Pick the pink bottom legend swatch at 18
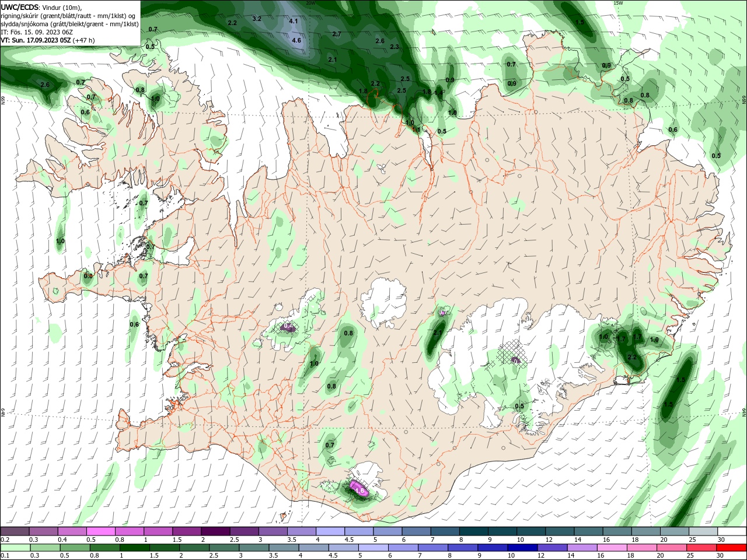This screenshot has height=560, width=747. click(x=641, y=548)
